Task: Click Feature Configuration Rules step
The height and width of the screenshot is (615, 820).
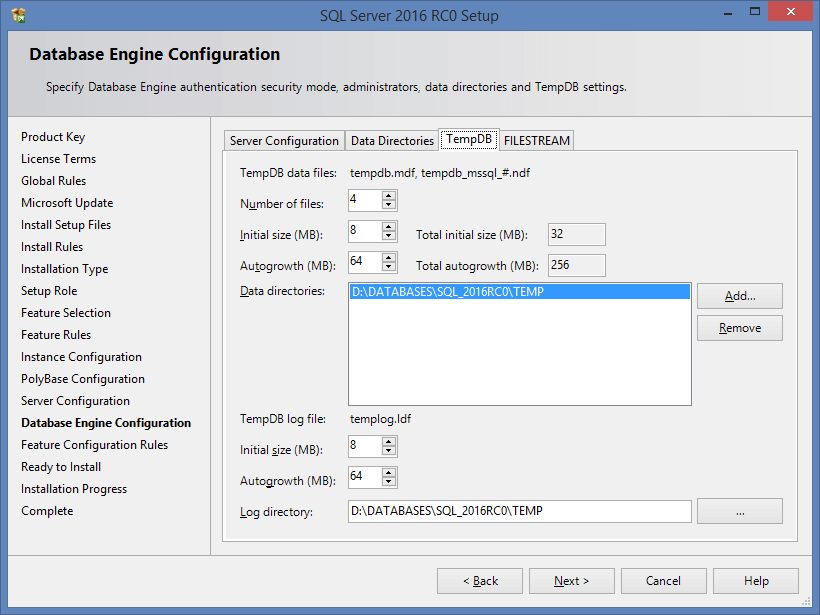Action: pos(95,445)
